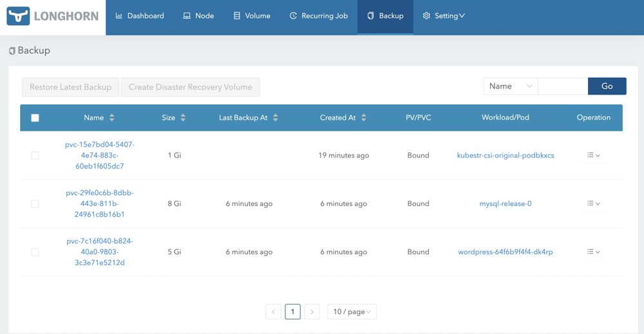Click Restore Latest Backup button
Screen dimensions: 644x334
pyautogui.click(x=71, y=87)
